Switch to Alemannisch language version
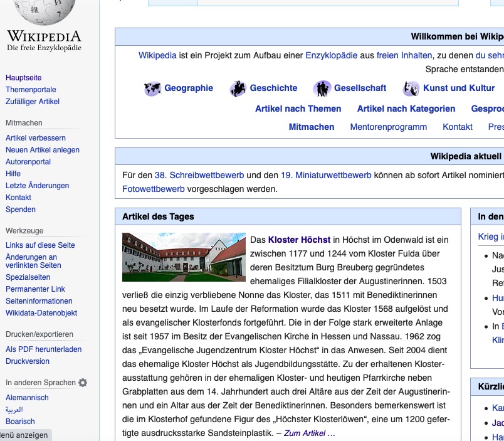This screenshot has height=441, width=504. (x=27, y=398)
